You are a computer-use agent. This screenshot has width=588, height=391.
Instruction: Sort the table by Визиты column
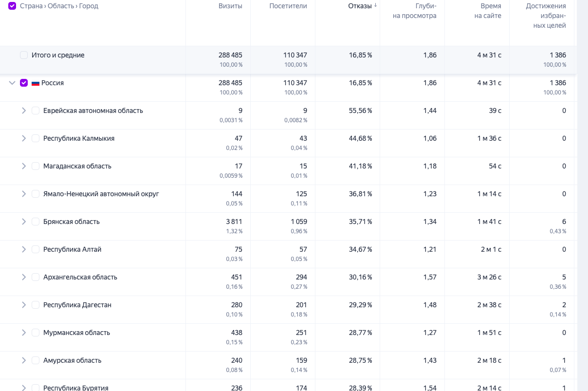pos(230,6)
